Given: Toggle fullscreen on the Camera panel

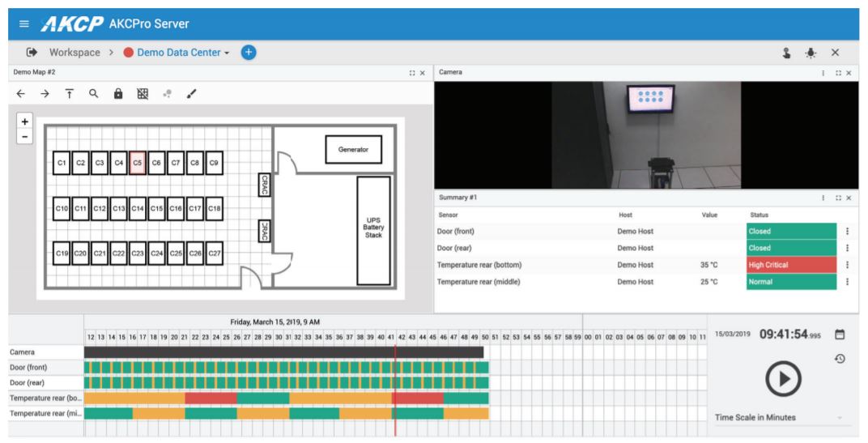Looking at the screenshot, I should [x=838, y=73].
